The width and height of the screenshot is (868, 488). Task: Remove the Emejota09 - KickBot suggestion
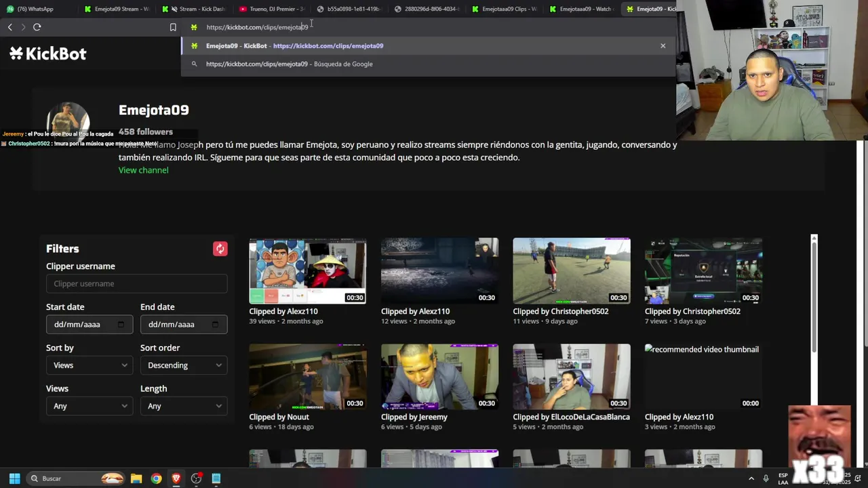663,45
